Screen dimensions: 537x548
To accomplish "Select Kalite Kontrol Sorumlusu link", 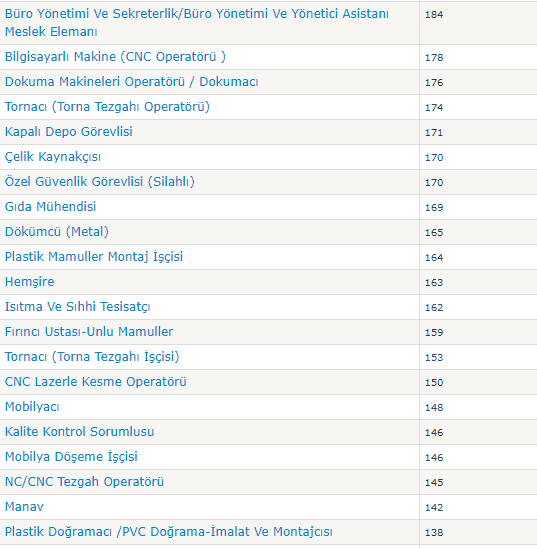I will coord(80,432).
